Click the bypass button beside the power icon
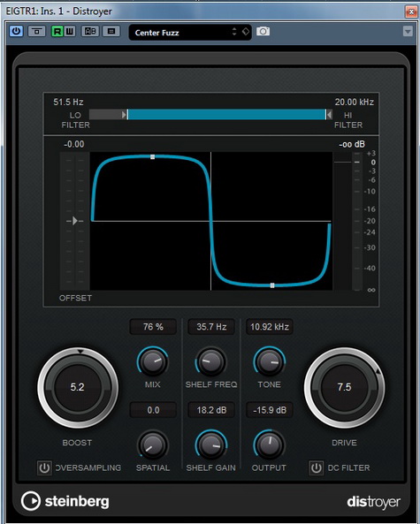420x524 pixels. tap(37, 32)
